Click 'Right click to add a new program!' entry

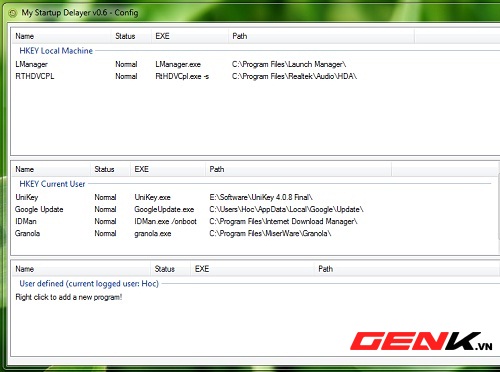pyautogui.click(x=69, y=297)
